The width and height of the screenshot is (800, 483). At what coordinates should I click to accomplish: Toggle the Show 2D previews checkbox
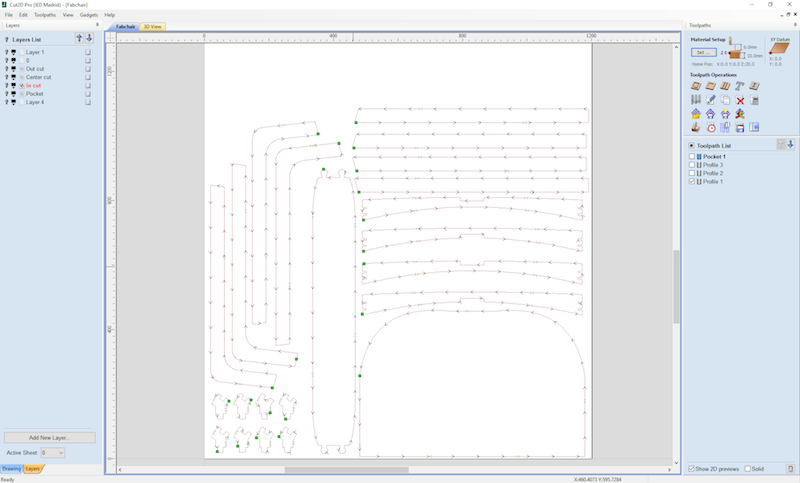point(691,469)
